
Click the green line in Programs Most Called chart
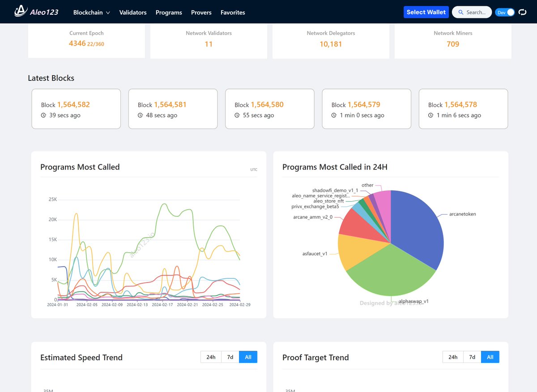[164, 205]
